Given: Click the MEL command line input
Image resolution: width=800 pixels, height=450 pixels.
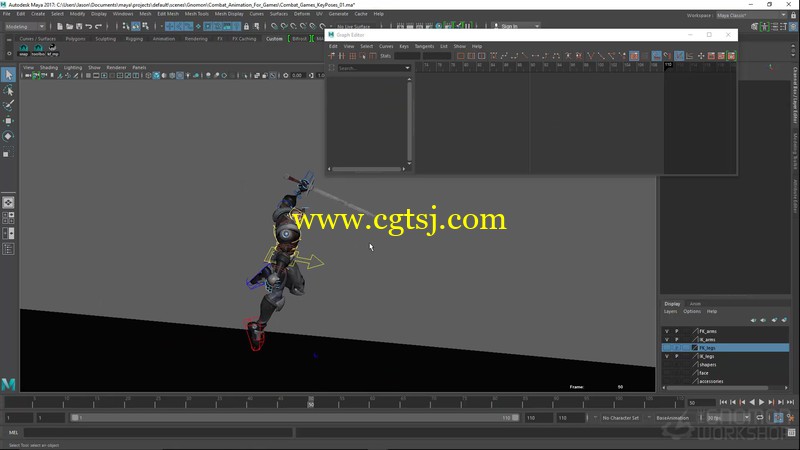Looking at the screenshot, I should pos(158,433).
